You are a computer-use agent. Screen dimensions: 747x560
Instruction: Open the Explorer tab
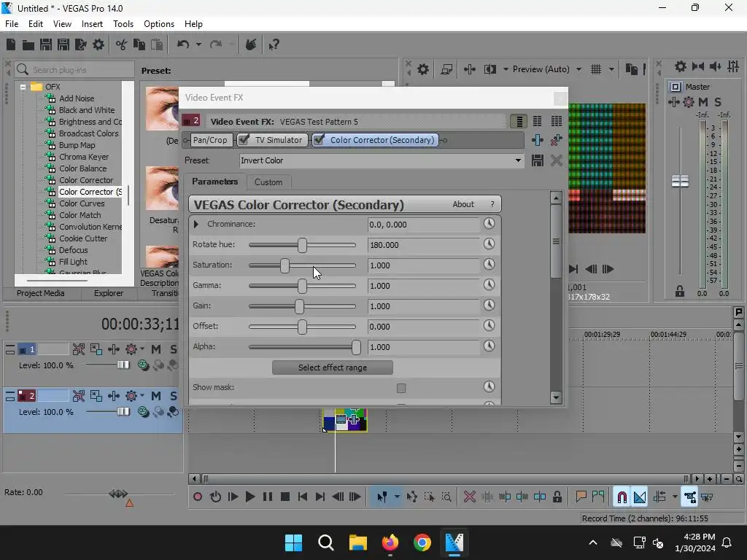[x=108, y=293]
